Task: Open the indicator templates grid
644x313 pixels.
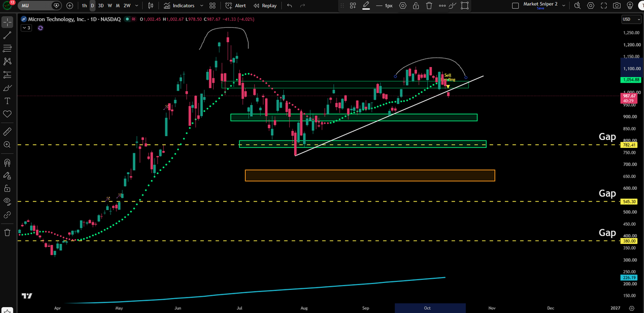Action: (213, 5)
